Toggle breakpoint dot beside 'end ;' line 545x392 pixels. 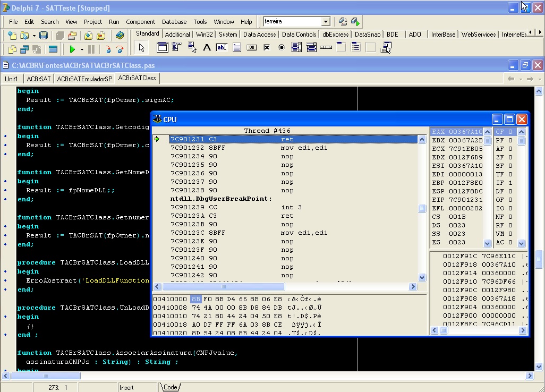click(5, 335)
